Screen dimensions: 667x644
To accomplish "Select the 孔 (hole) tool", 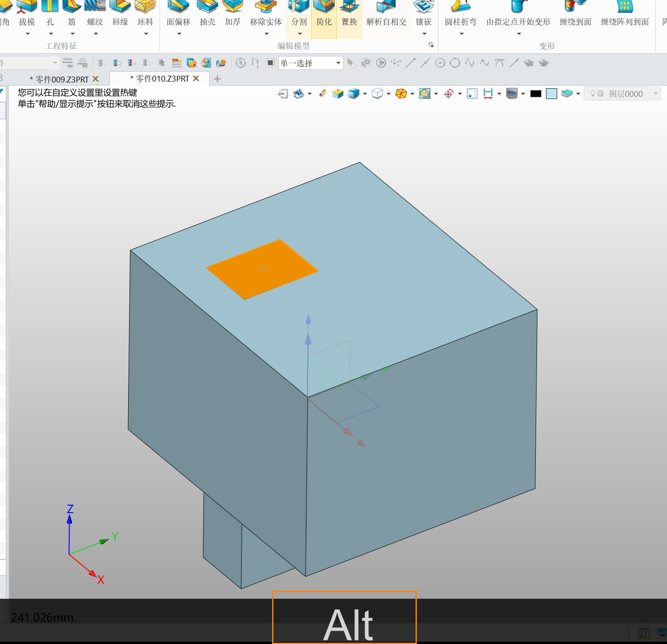I will pyautogui.click(x=50, y=13).
